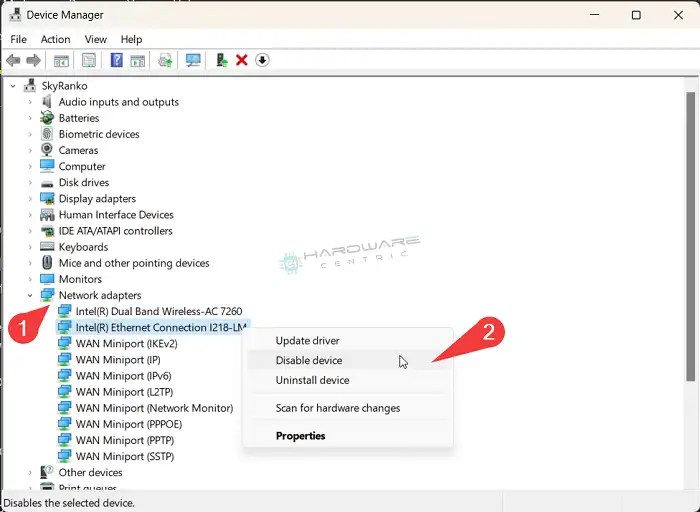The height and width of the screenshot is (512, 700).
Task: Click the Biometric devices label
Action: click(x=99, y=134)
